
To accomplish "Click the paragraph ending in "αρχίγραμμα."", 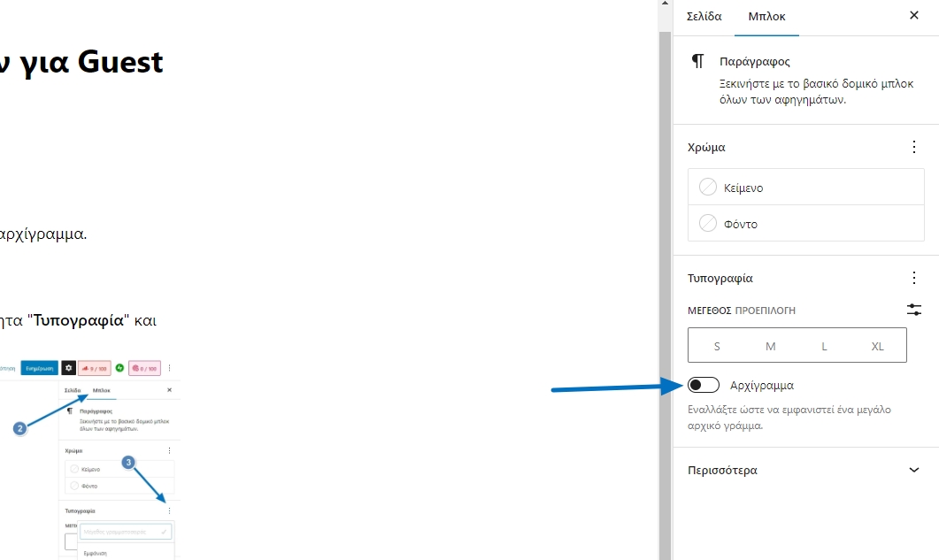I will pos(44,235).
